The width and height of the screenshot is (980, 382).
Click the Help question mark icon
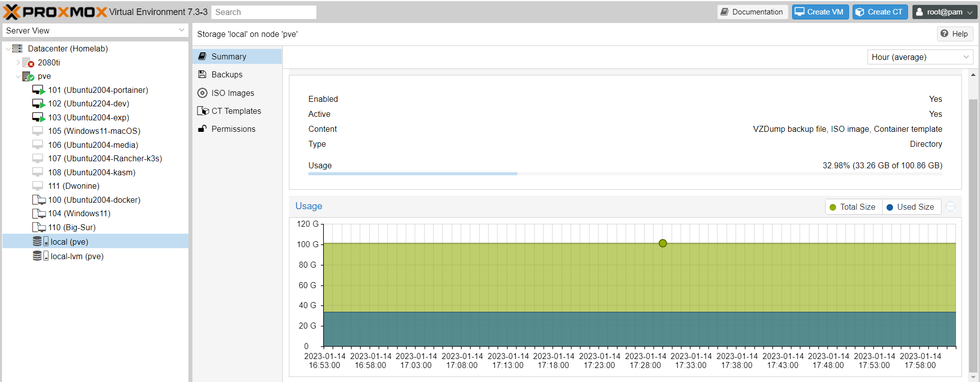[x=945, y=33]
